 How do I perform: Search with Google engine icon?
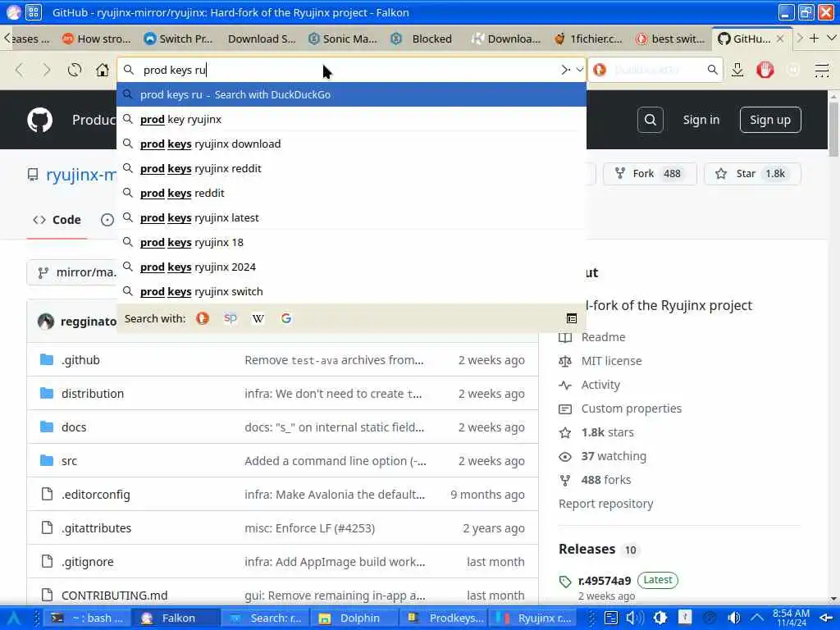coord(286,318)
